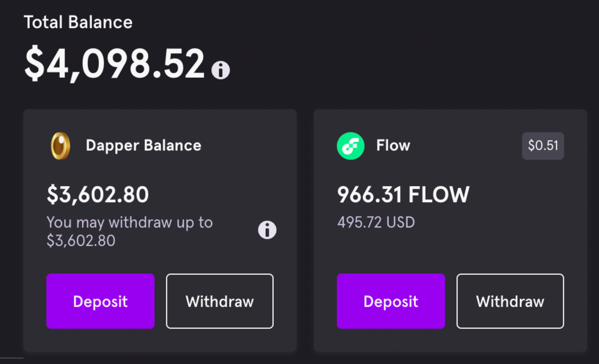
Task: Click the 495.72 USD value
Action: (376, 223)
